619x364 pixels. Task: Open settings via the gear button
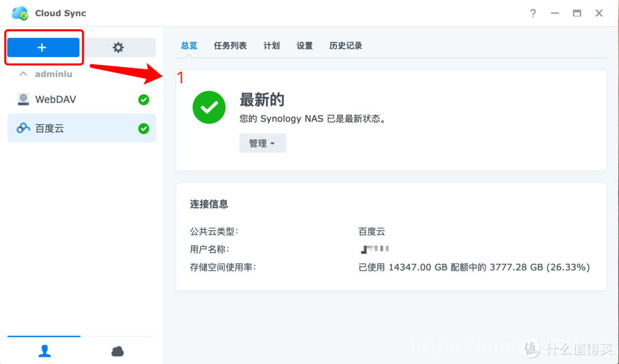coord(118,48)
